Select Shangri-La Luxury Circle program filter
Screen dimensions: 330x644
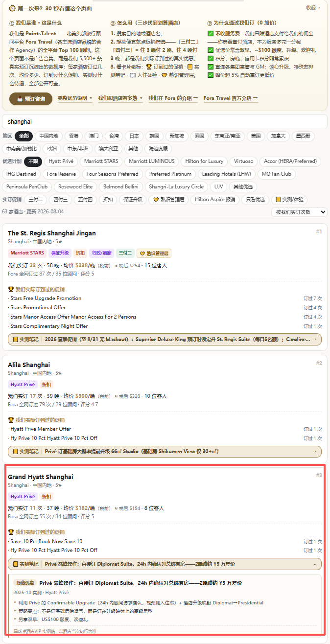tap(175, 186)
